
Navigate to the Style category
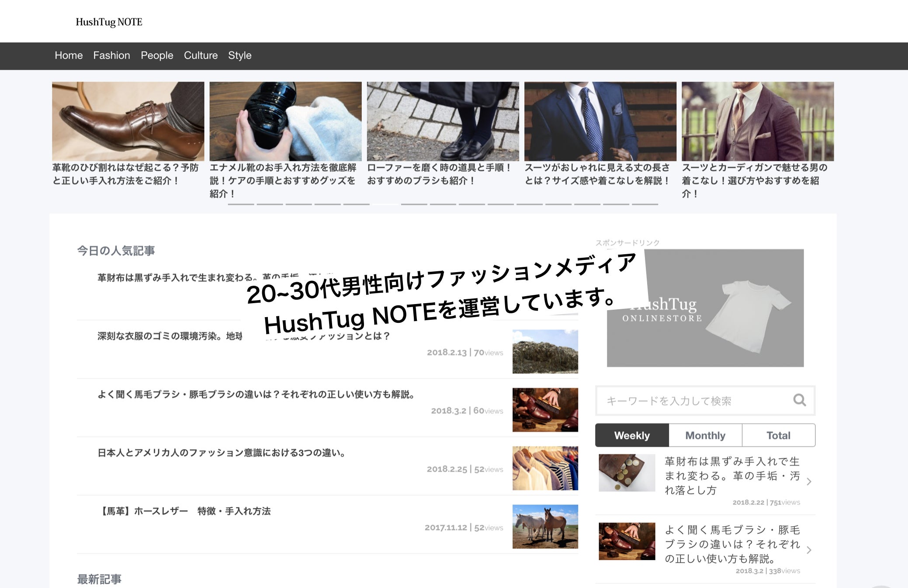[x=239, y=55]
